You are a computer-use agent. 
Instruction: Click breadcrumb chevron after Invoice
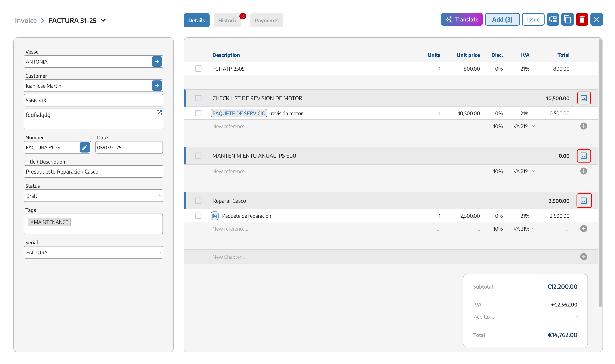click(43, 20)
